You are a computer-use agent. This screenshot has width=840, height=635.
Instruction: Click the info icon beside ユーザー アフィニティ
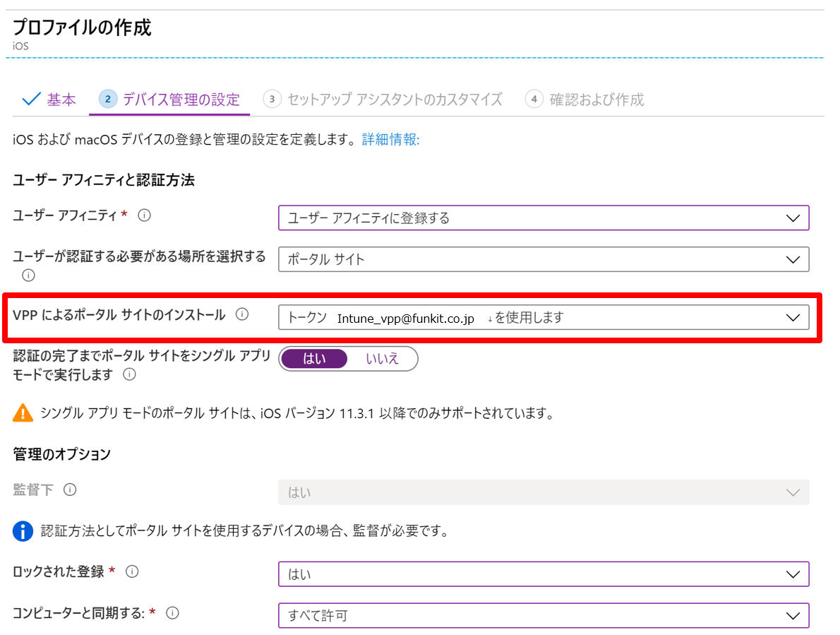pyautogui.click(x=145, y=215)
